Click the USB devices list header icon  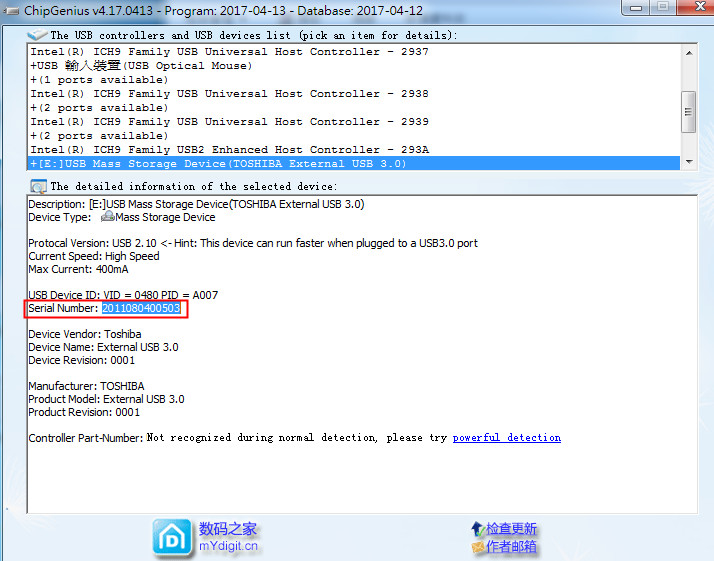coord(37,35)
